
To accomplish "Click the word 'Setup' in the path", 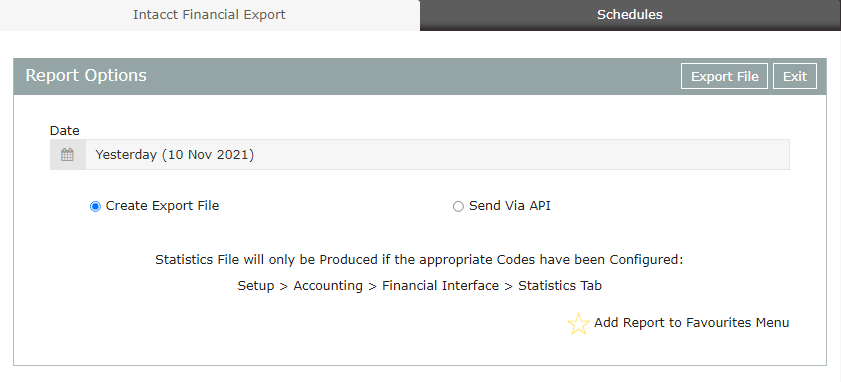I will [256, 285].
